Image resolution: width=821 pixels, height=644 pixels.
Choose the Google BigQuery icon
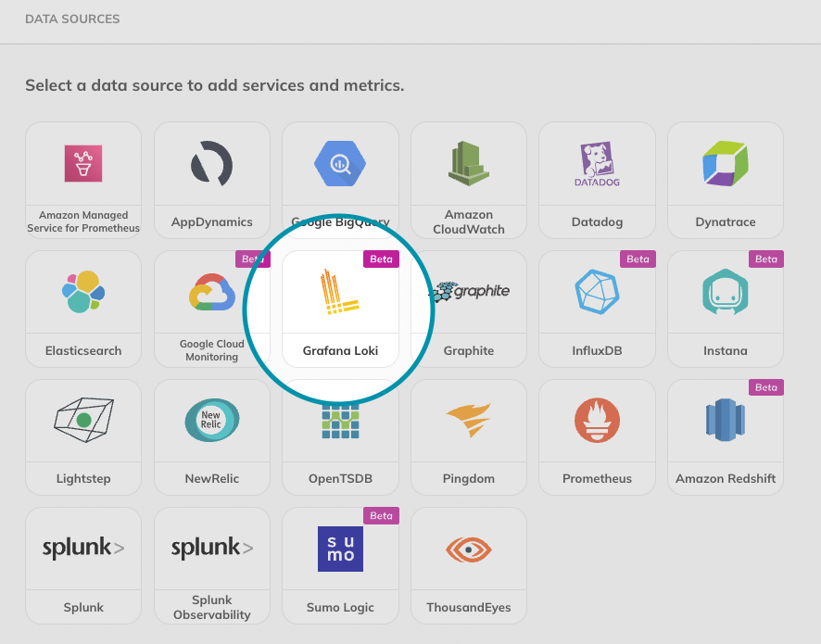[x=340, y=164]
